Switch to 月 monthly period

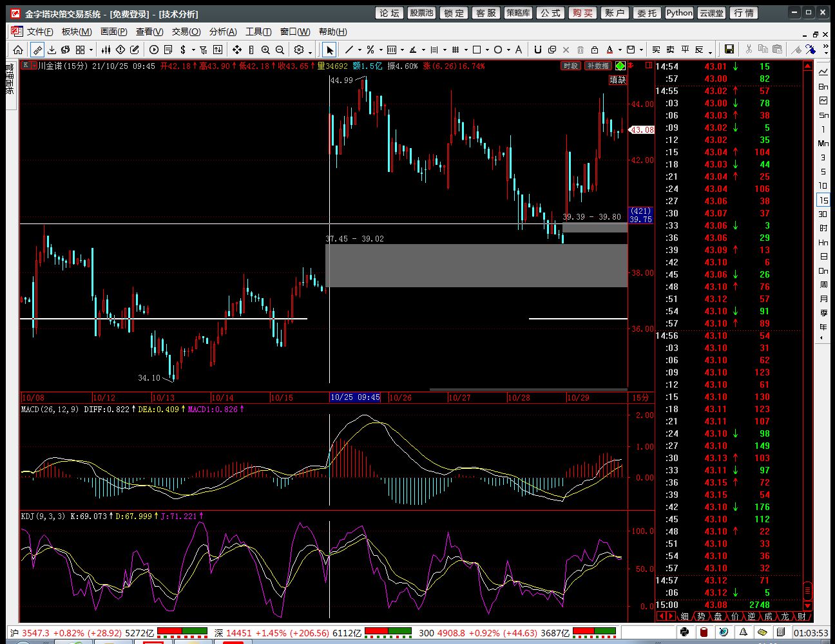click(x=823, y=299)
